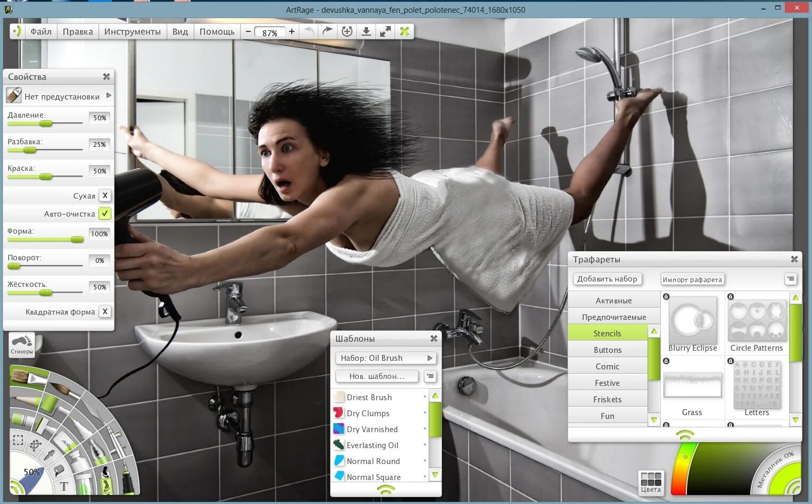Image resolution: width=812 pixels, height=504 pixels.
Task: Click the Импорт рафарета button
Action: pyautogui.click(x=692, y=279)
